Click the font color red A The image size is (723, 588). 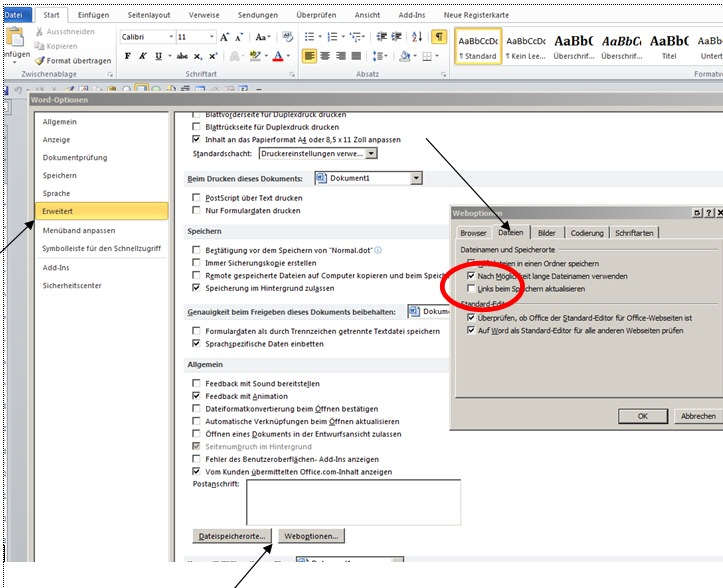(278, 56)
